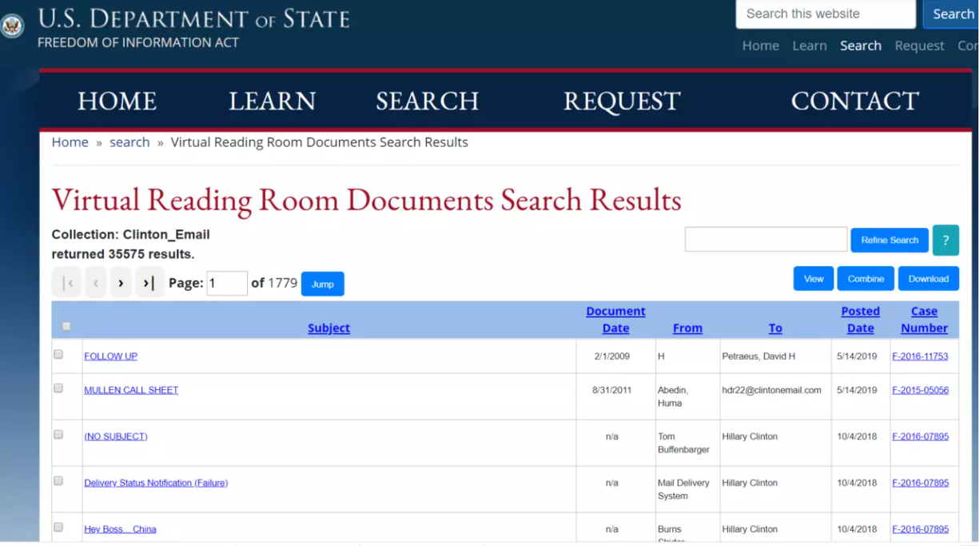Advance to next page arrow icon

click(x=121, y=283)
